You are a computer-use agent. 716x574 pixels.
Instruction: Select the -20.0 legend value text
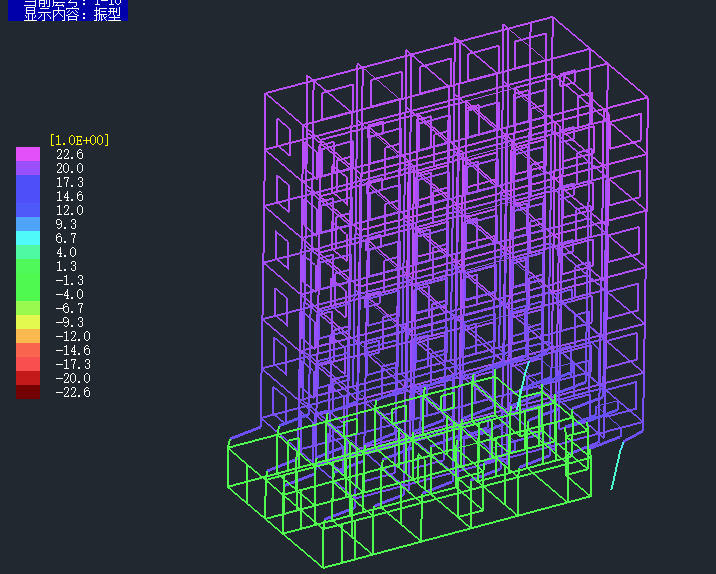(x=72, y=379)
